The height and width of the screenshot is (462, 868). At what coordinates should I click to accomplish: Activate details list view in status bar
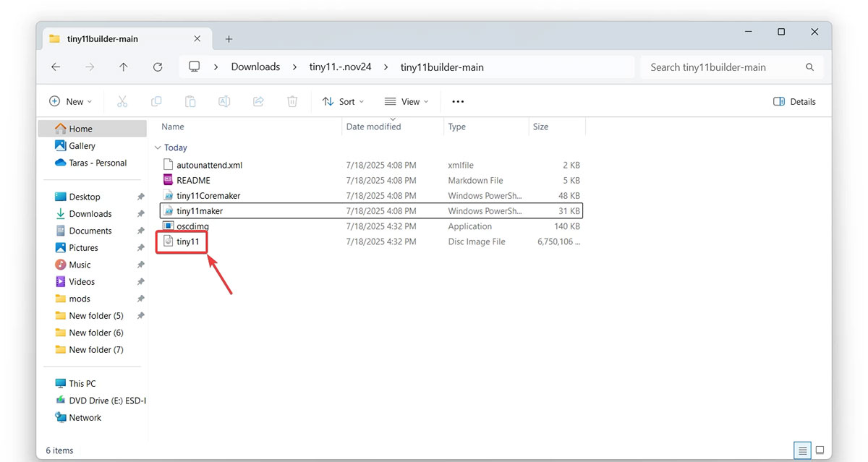pos(801,450)
